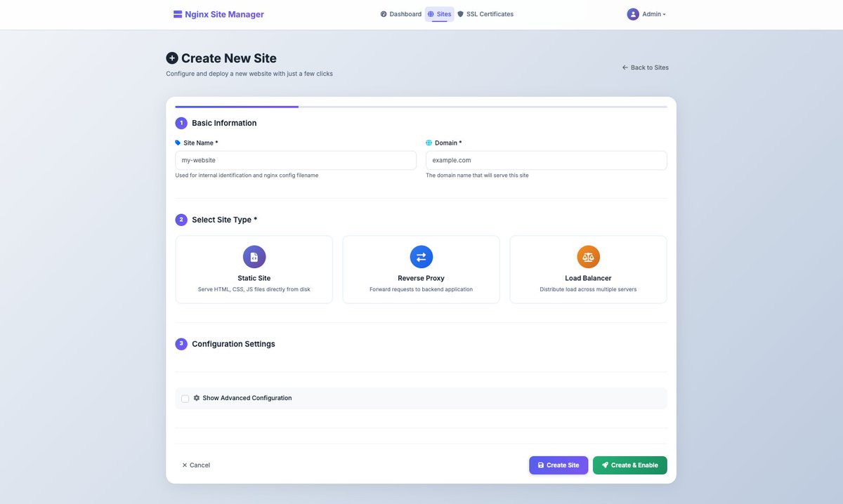Click the Load Balancer scale icon
Image resolution: width=843 pixels, height=504 pixels.
[x=589, y=257]
